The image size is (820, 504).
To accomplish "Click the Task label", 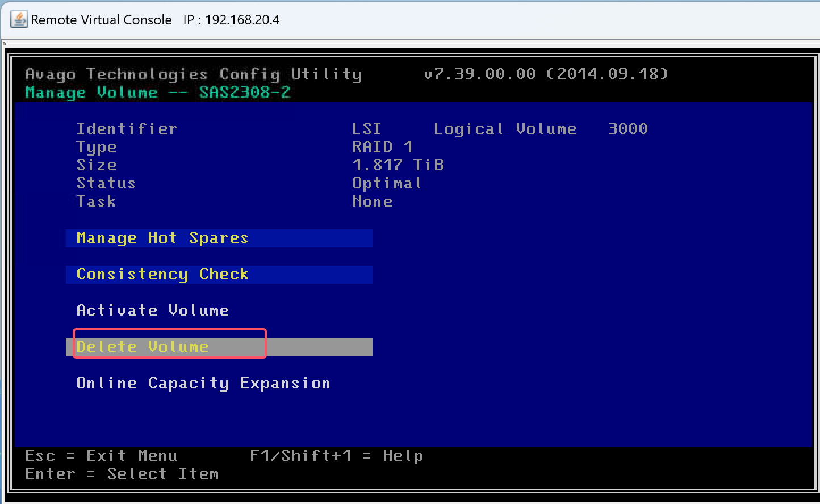I will [x=96, y=201].
